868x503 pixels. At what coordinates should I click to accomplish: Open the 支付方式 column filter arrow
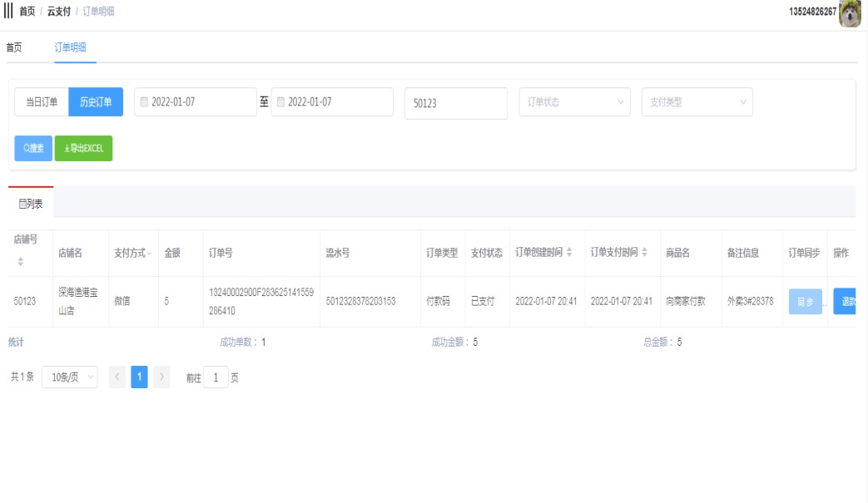149,254
